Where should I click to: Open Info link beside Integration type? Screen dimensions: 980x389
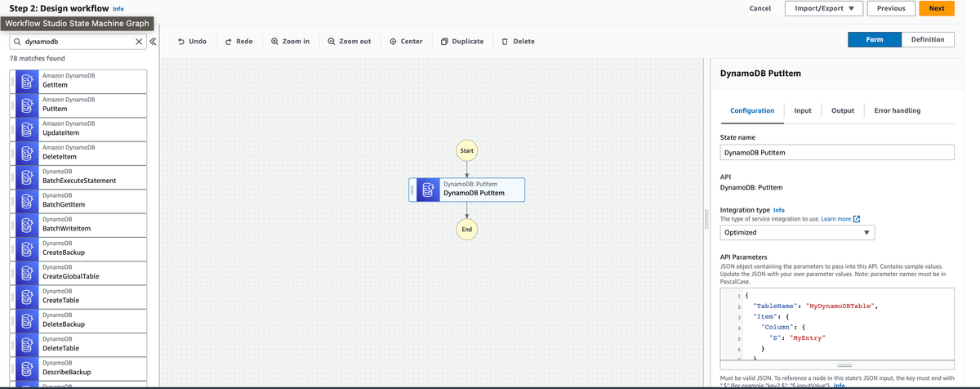pos(778,210)
